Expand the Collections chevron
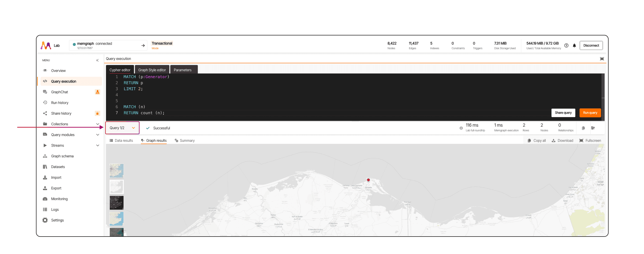 (x=98, y=124)
